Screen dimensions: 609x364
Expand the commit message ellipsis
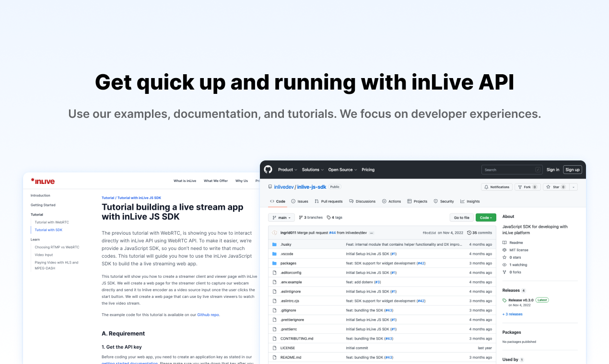[371, 233]
